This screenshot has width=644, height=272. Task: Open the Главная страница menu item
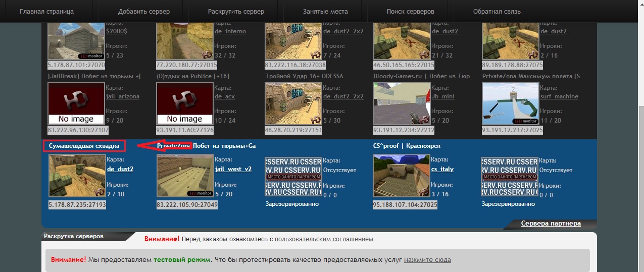[x=46, y=11]
